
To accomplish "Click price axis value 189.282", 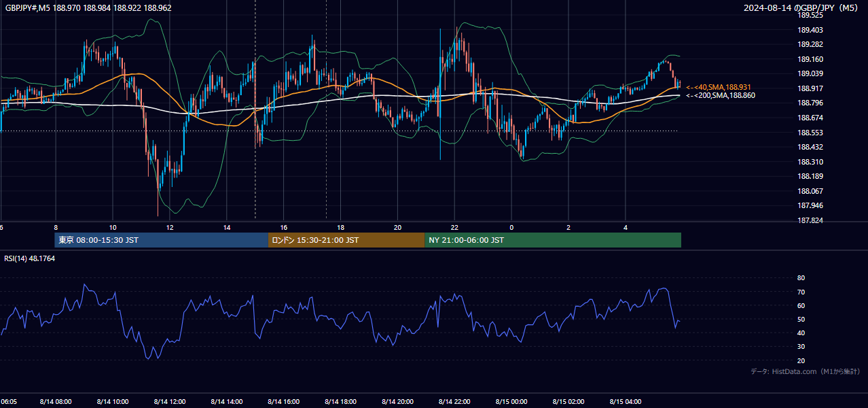I will pyautogui.click(x=810, y=44).
